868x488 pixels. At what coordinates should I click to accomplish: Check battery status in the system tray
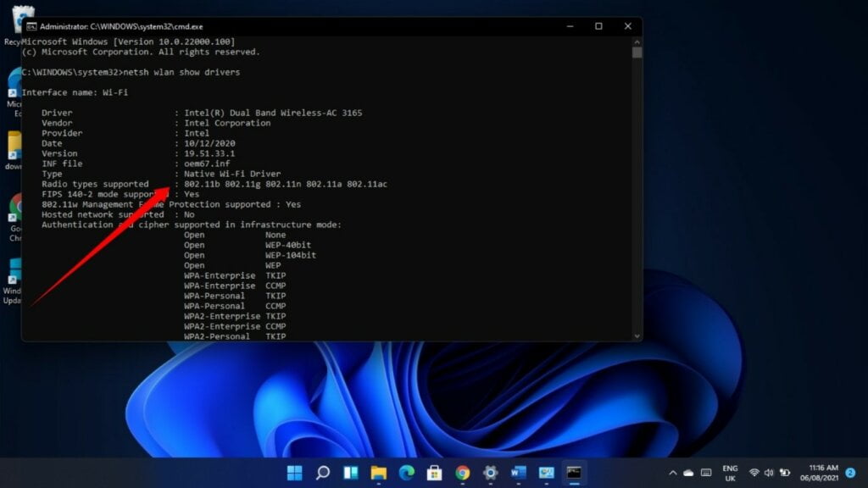[x=784, y=473]
